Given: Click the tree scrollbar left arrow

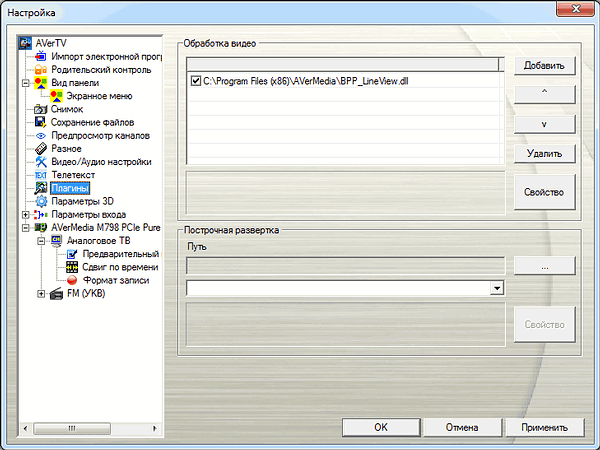Looking at the screenshot, I should tap(25, 429).
